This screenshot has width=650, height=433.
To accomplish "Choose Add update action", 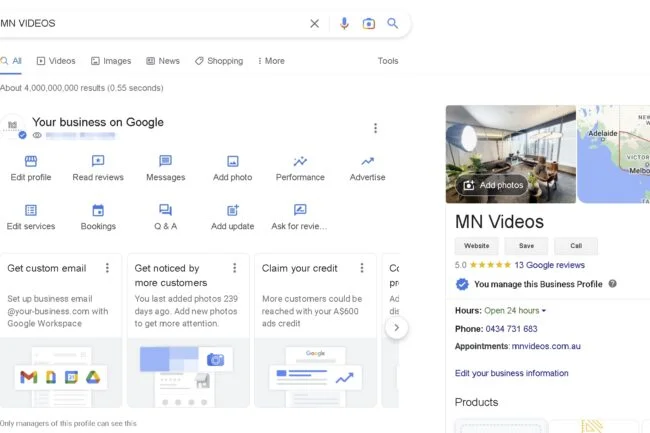I will click(x=233, y=218).
